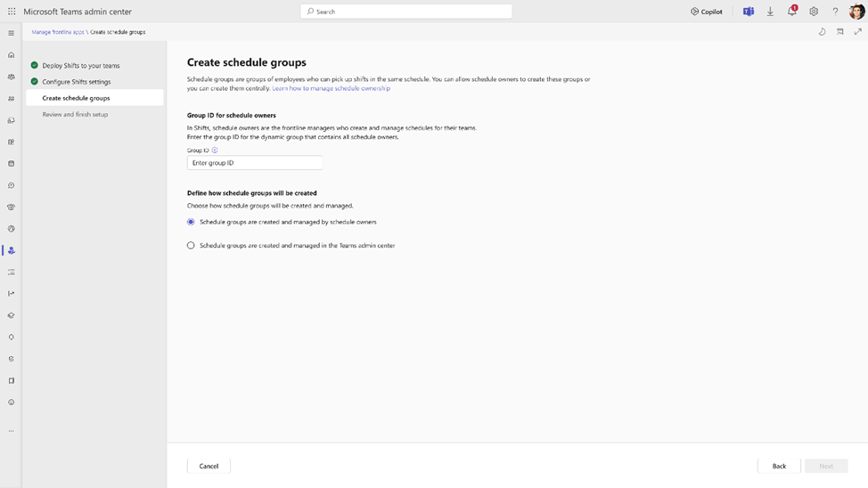
Task: Focus the Search box in the header
Action: 405,11
